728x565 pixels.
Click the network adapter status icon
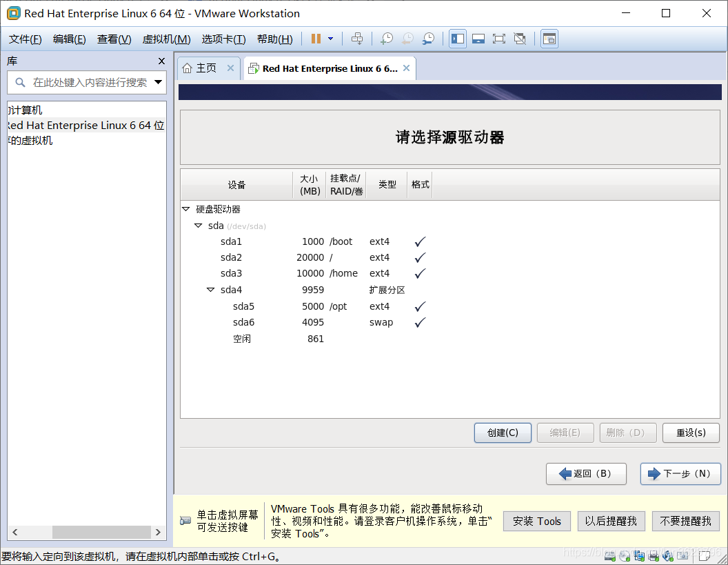pos(639,555)
